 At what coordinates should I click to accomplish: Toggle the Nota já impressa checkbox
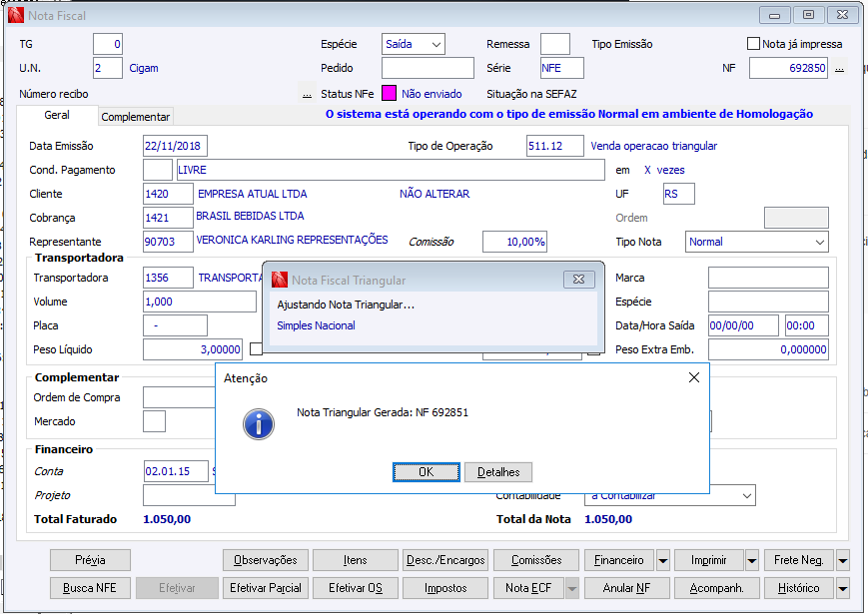pyautogui.click(x=753, y=44)
